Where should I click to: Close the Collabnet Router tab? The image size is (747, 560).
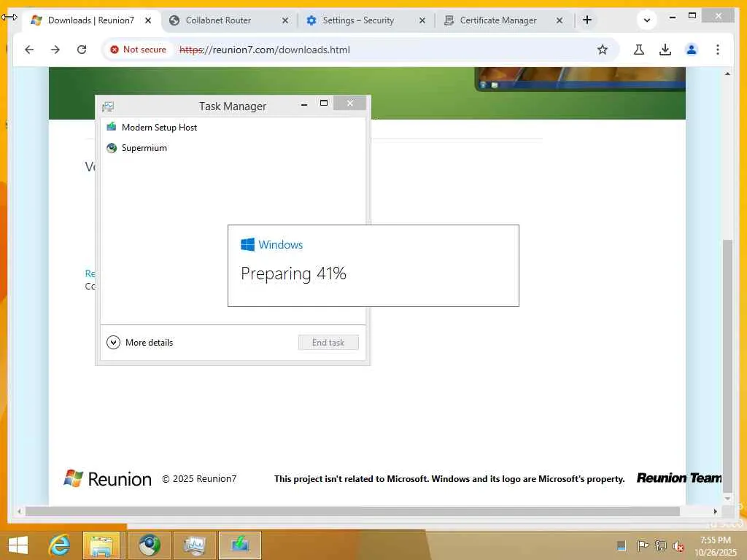pyautogui.click(x=285, y=20)
